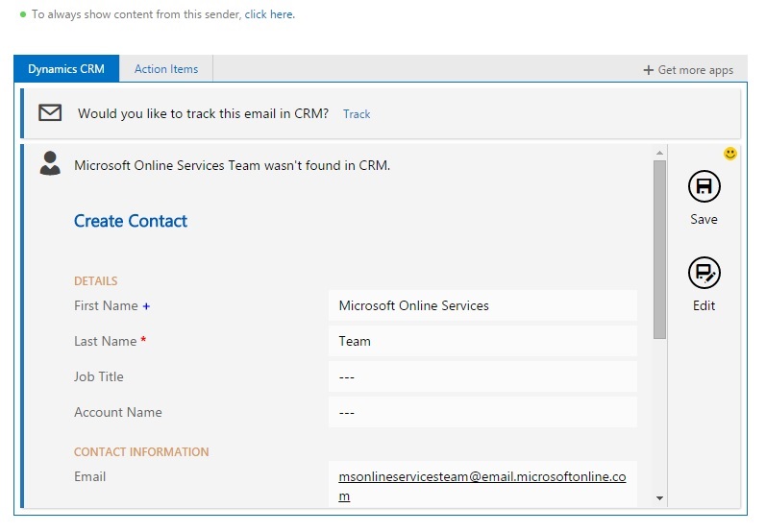Viewport: 766px width, 532px height.
Task: Click the envelope email icon
Action: pos(50,112)
